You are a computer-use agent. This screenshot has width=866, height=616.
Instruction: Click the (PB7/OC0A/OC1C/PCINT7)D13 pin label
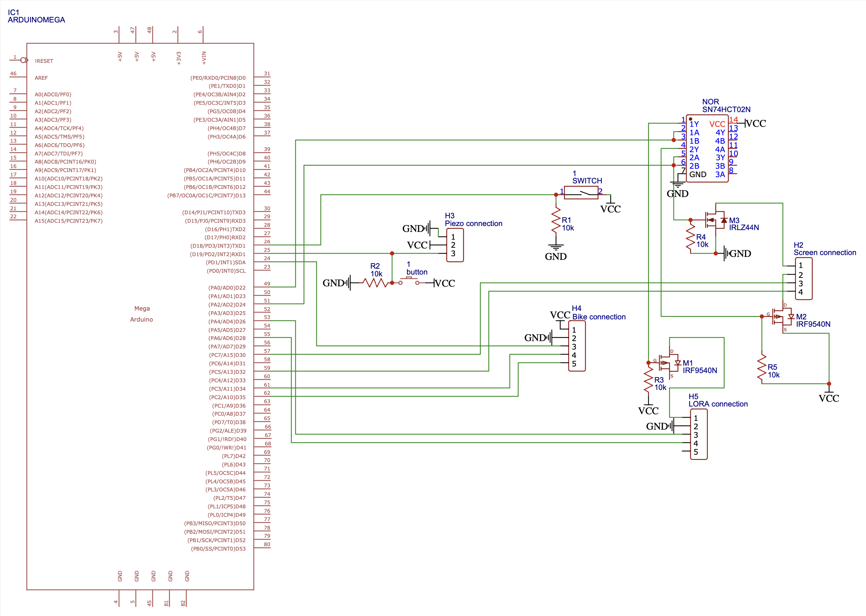point(206,196)
